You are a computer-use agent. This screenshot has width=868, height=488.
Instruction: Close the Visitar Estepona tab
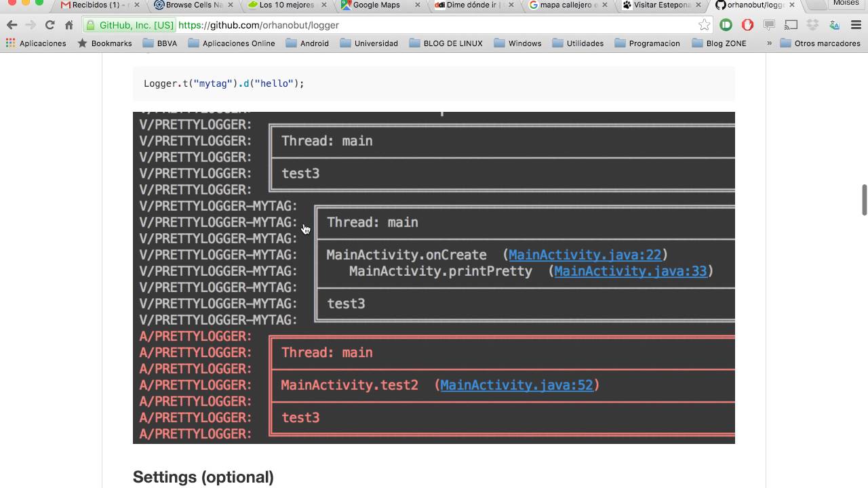(698, 5)
